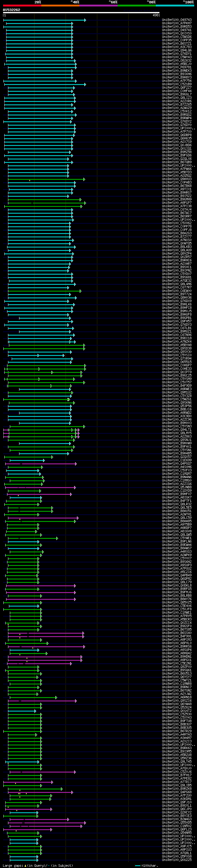Click the white query sequence bar
Screen dimensions: 197x868
[x=81, y=13]
